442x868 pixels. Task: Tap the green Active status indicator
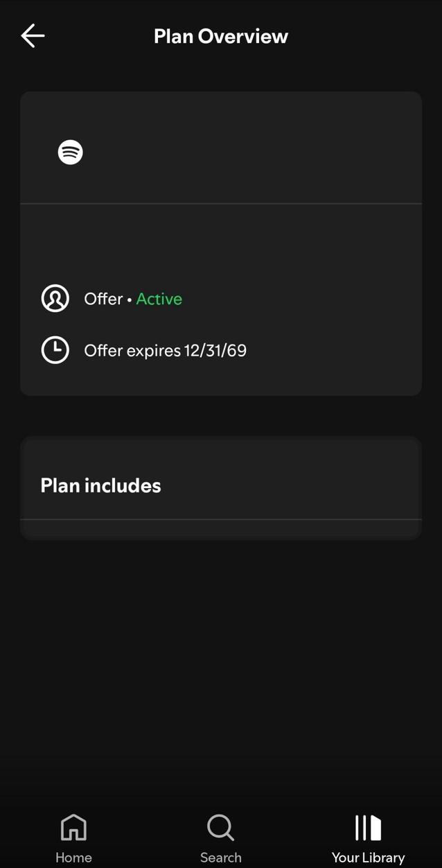(x=159, y=298)
